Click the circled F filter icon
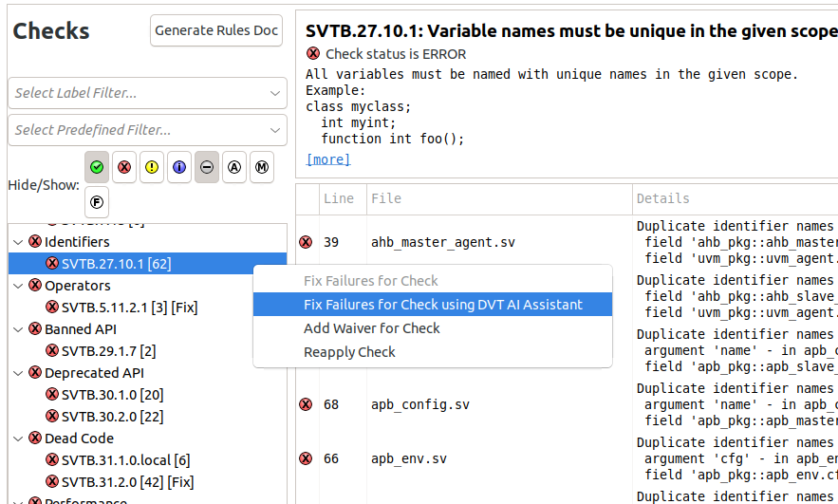 click(97, 201)
